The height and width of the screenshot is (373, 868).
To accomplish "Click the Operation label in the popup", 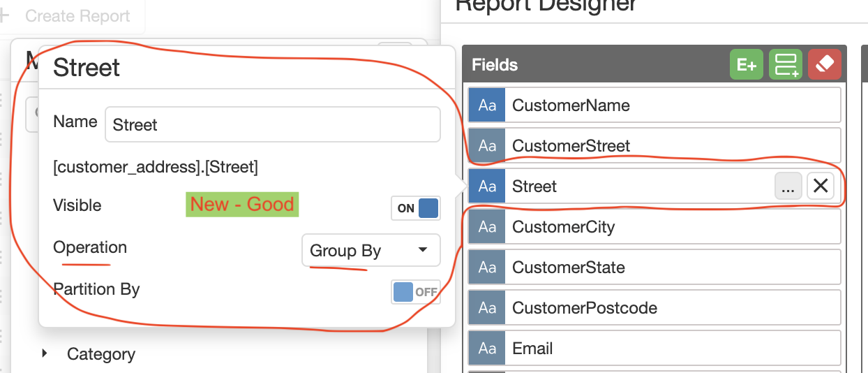I will (90, 247).
